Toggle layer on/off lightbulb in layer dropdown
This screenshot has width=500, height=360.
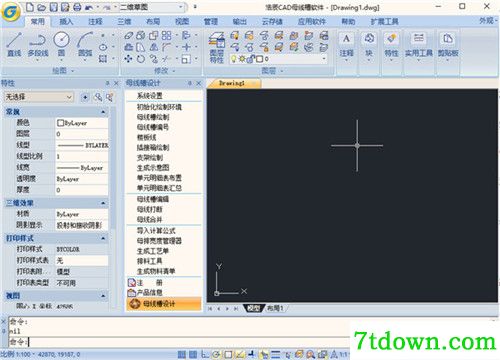click(234, 59)
